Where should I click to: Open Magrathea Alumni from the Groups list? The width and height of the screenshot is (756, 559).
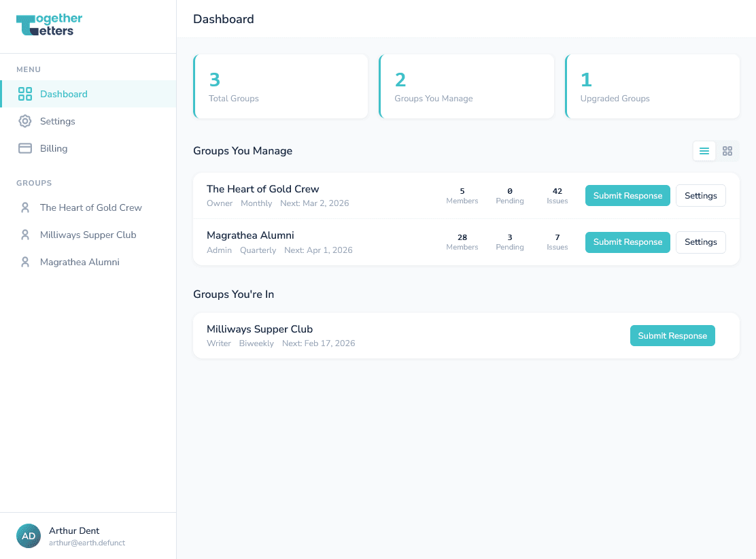point(81,262)
